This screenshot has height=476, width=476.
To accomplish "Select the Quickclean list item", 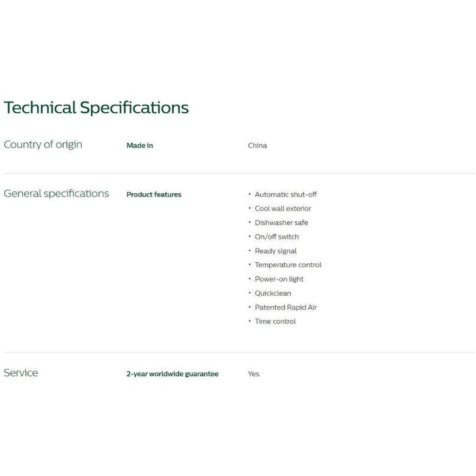I will coord(273,293).
